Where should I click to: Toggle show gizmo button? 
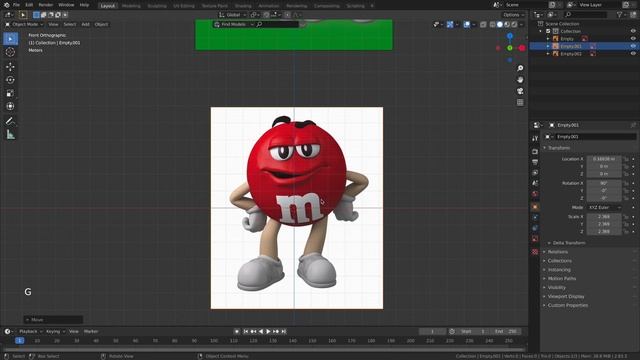click(450, 24)
